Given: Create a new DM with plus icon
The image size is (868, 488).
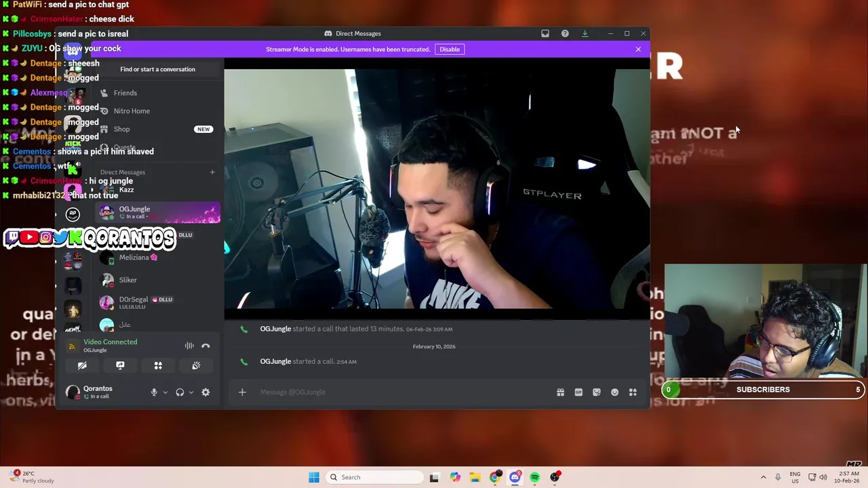Looking at the screenshot, I should (x=212, y=172).
